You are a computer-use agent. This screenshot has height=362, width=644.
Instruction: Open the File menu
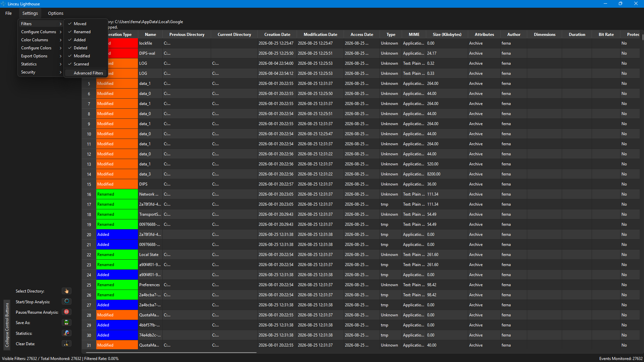pyautogui.click(x=8, y=13)
